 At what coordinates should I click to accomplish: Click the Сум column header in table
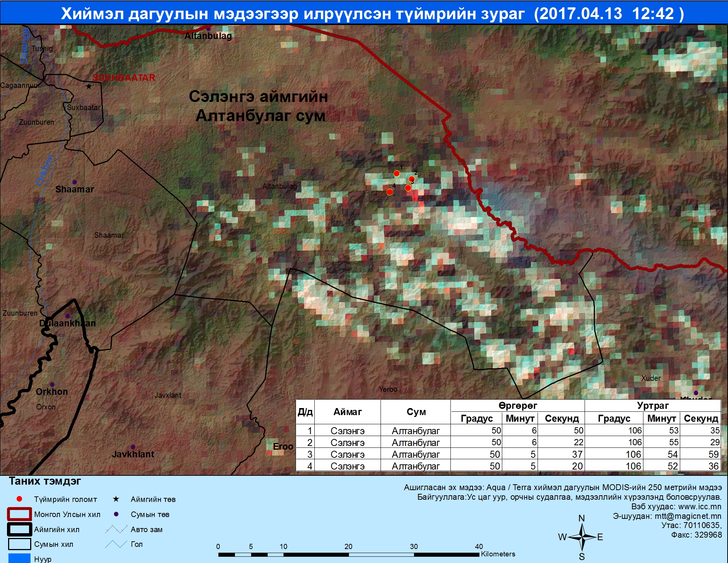(416, 412)
